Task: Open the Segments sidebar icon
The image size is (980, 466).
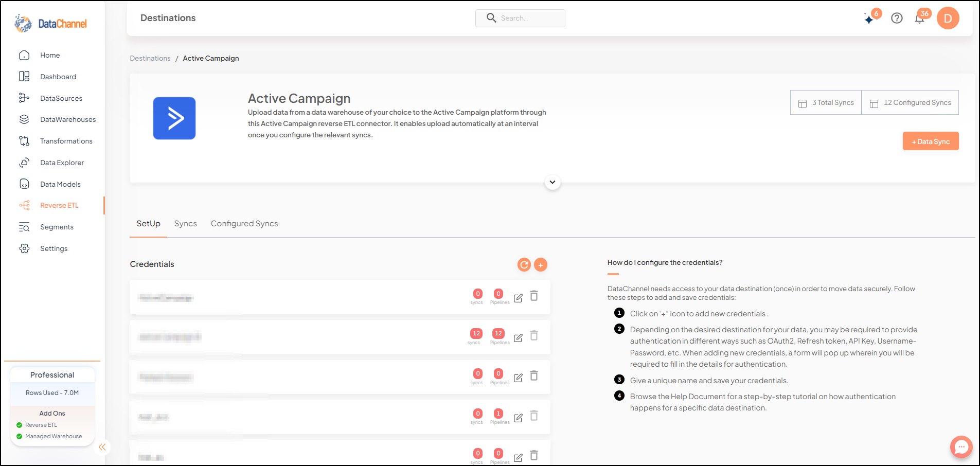Action: 24,227
